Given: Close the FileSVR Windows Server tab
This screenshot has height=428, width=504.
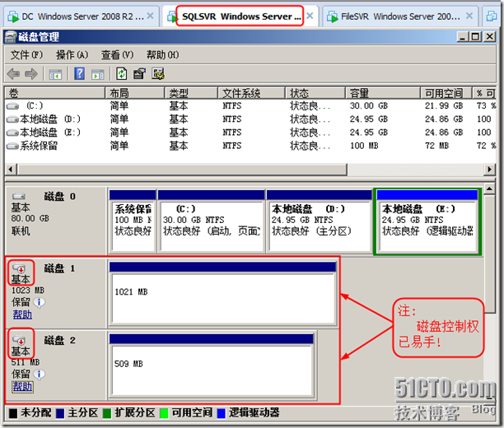Looking at the screenshot, I should [469, 16].
